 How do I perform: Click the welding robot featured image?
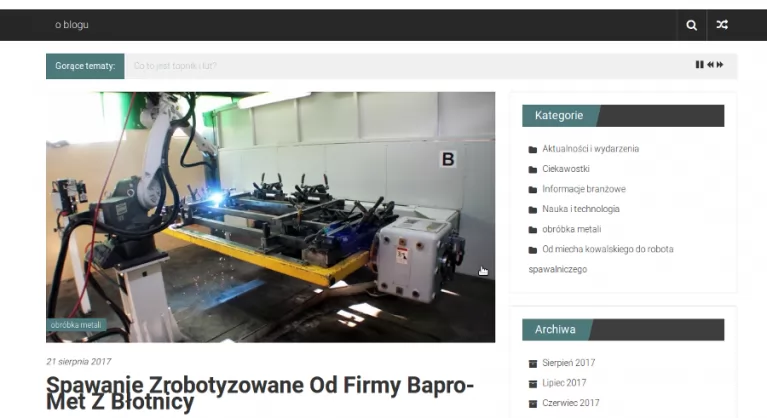271,217
